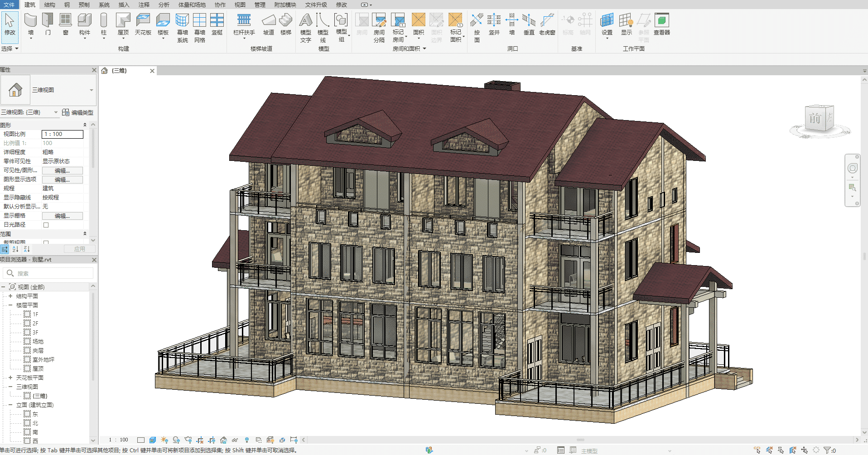
Task: Switch to the 注释 ribbon tab
Action: (x=144, y=5)
